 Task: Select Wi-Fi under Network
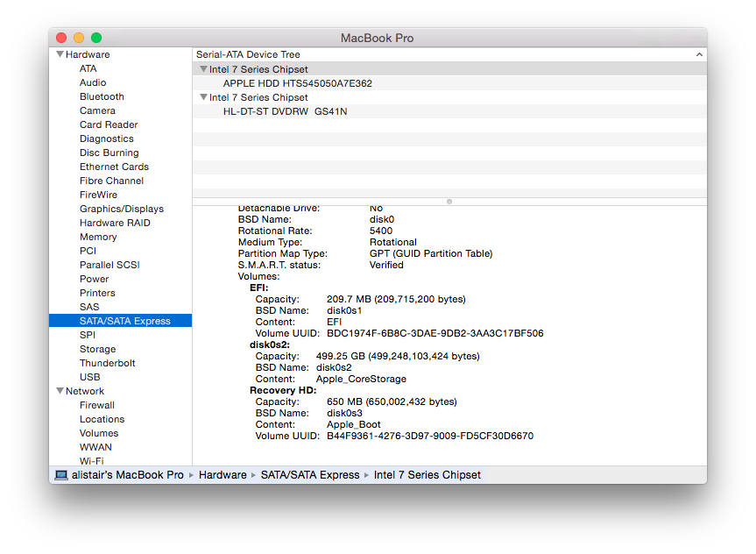(92, 461)
